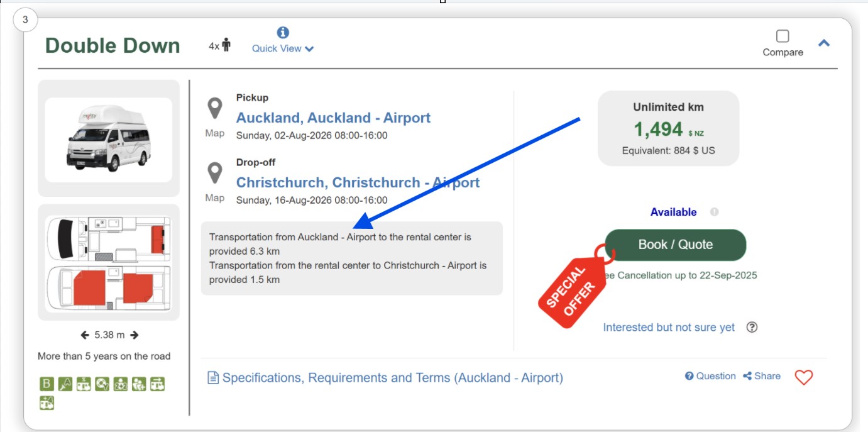Viewport: 868px width, 432px height.
Task: Tick the Compare checkbox
Action: tap(783, 36)
